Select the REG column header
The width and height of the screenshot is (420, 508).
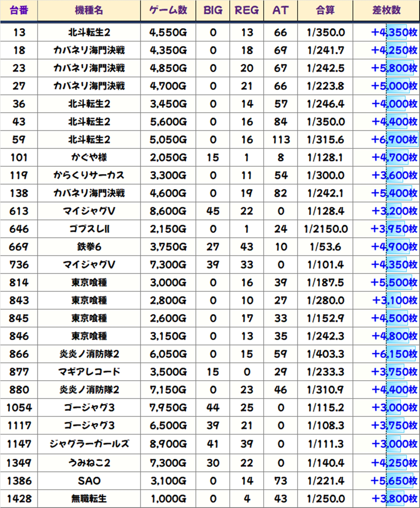247,10
